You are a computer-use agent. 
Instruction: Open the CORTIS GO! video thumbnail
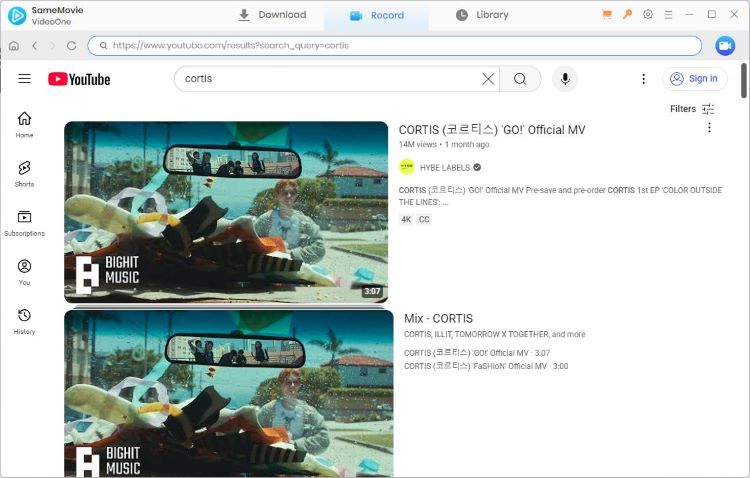click(226, 212)
